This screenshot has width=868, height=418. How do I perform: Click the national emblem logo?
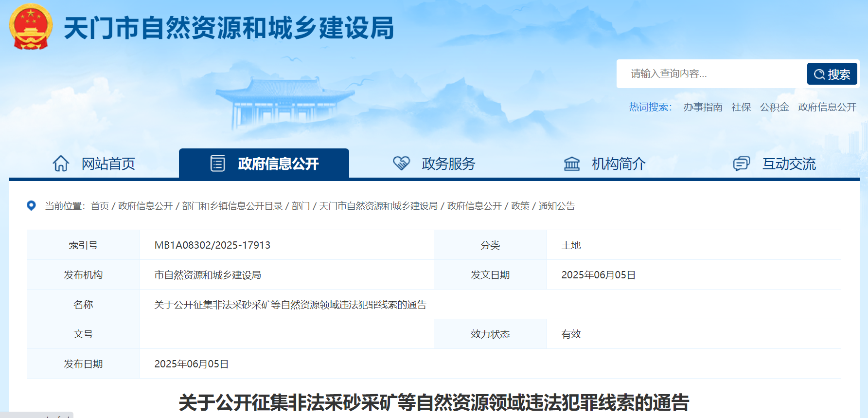tap(31, 27)
